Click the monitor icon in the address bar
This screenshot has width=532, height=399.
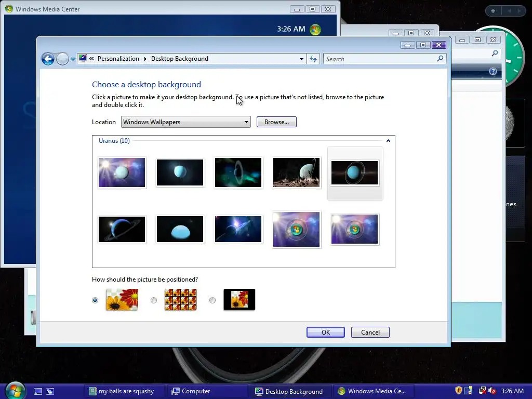tap(83, 58)
